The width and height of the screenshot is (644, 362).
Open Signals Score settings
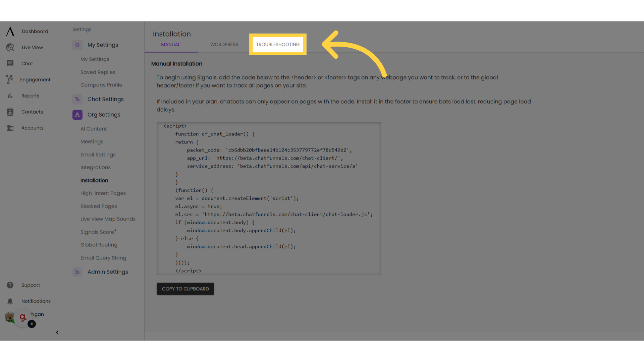[x=98, y=232]
